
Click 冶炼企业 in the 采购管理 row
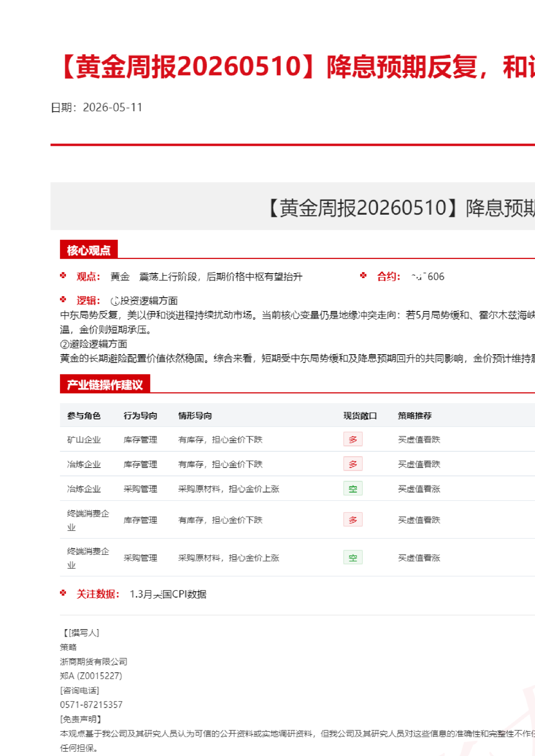(84, 489)
